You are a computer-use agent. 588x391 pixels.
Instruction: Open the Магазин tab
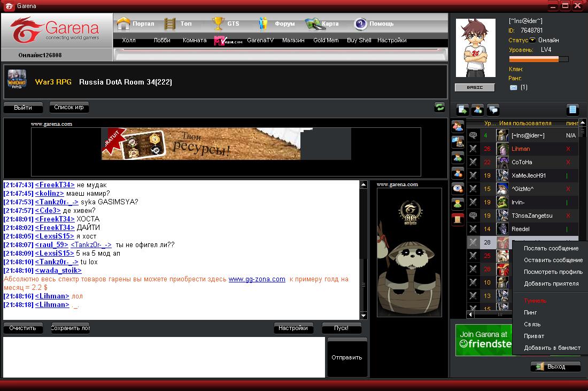(x=293, y=40)
